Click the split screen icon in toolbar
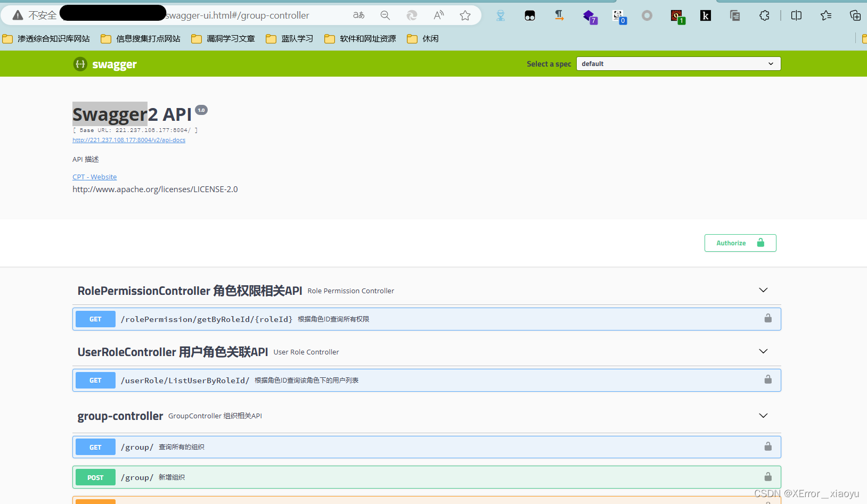This screenshot has width=867, height=504. point(796,15)
